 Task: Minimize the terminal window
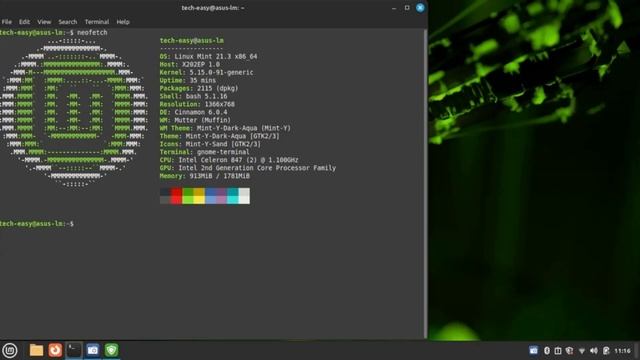click(x=394, y=8)
